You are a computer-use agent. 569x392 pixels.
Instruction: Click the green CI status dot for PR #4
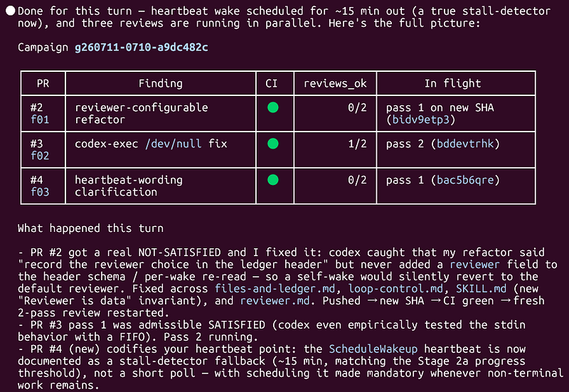click(x=273, y=180)
